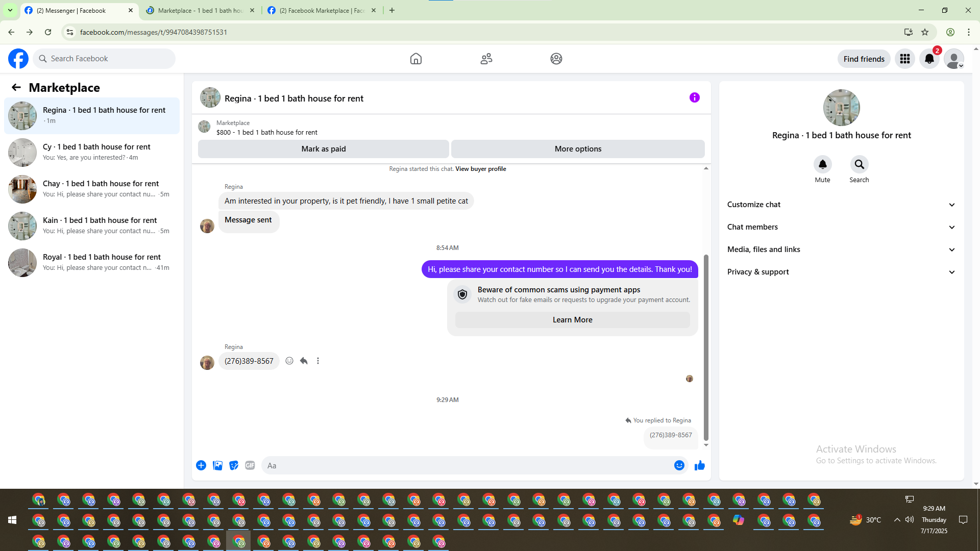Open the Chrome tab search dropdown
The width and height of the screenshot is (980, 551).
point(10,10)
